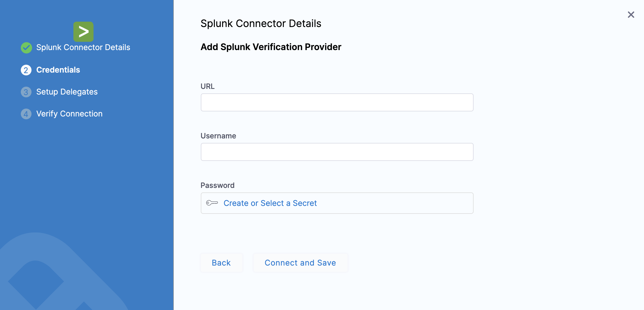Click the step 2 number circle

tap(26, 70)
